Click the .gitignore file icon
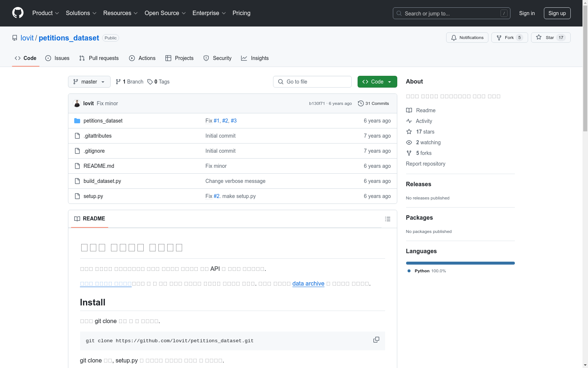 77,151
